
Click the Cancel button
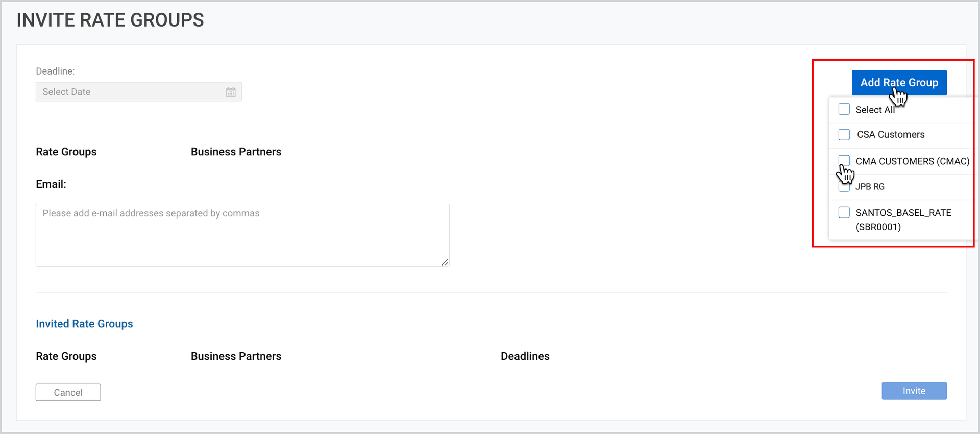pyautogui.click(x=68, y=392)
